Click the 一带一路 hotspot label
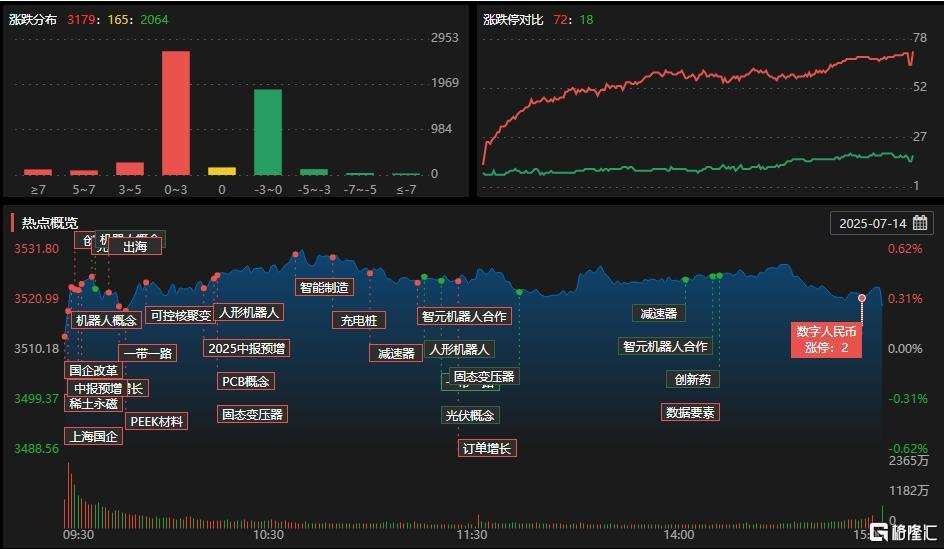 (x=148, y=353)
